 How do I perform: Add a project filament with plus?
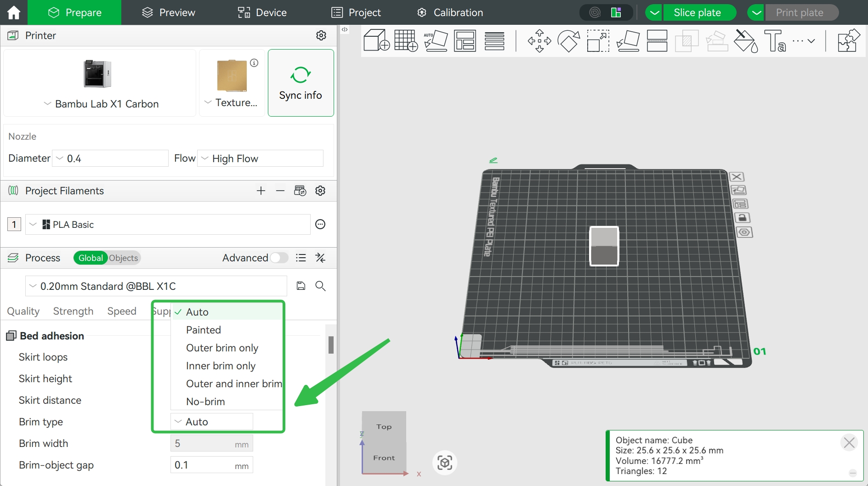(261, 191)
